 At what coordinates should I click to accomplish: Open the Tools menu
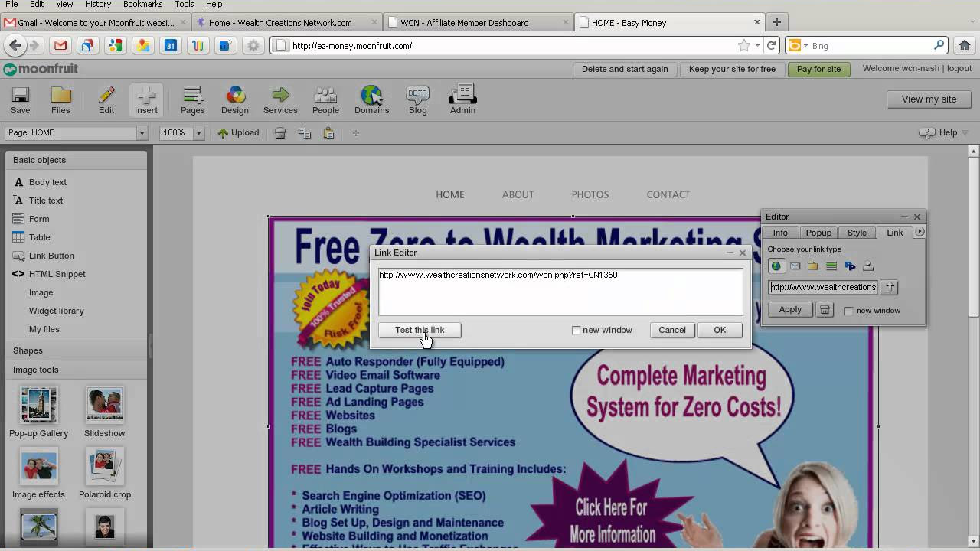point(185,5)
